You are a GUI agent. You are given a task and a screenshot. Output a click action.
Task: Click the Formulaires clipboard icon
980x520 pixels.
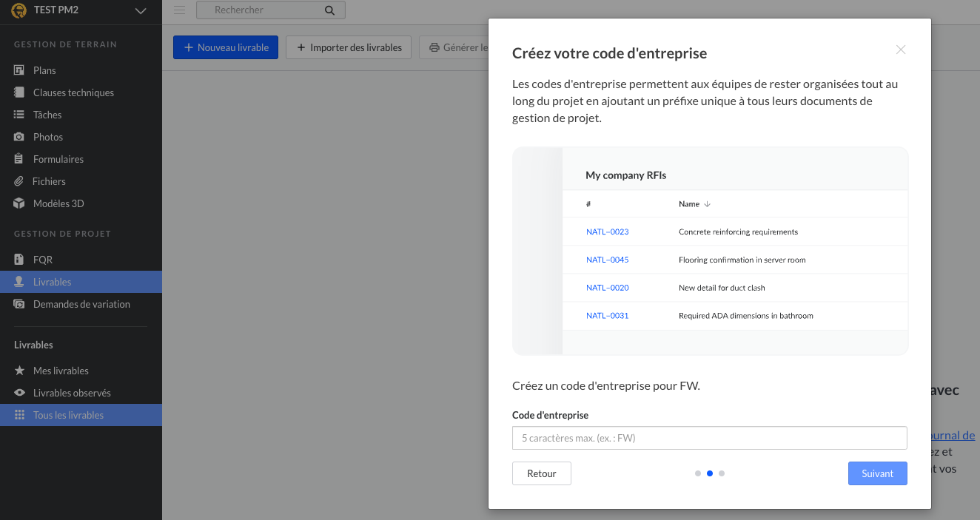[x=19, y=159]
